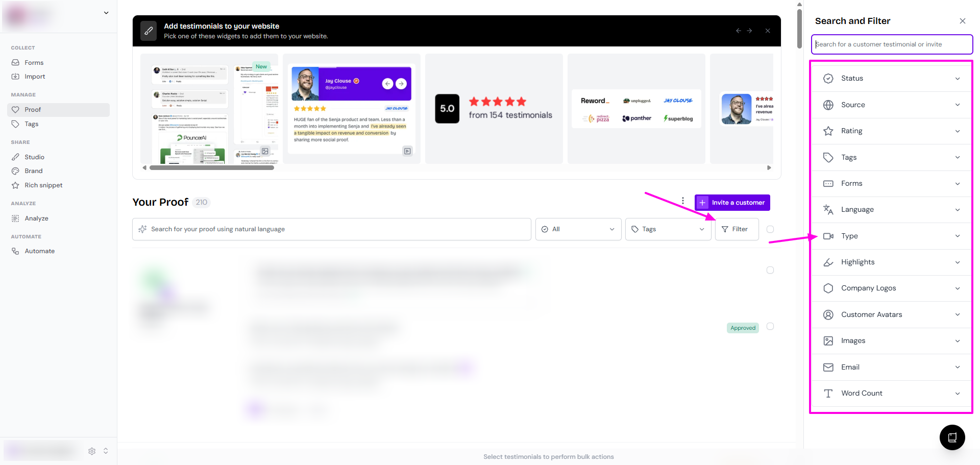Click the Invite a customer button
The width and height of the screenshot is (980, 465).
pyautogui.click(x=732, y=203)
